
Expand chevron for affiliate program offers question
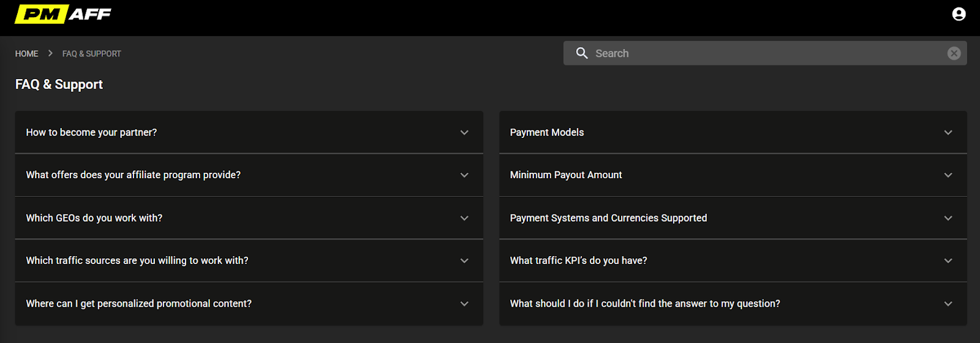464,175
